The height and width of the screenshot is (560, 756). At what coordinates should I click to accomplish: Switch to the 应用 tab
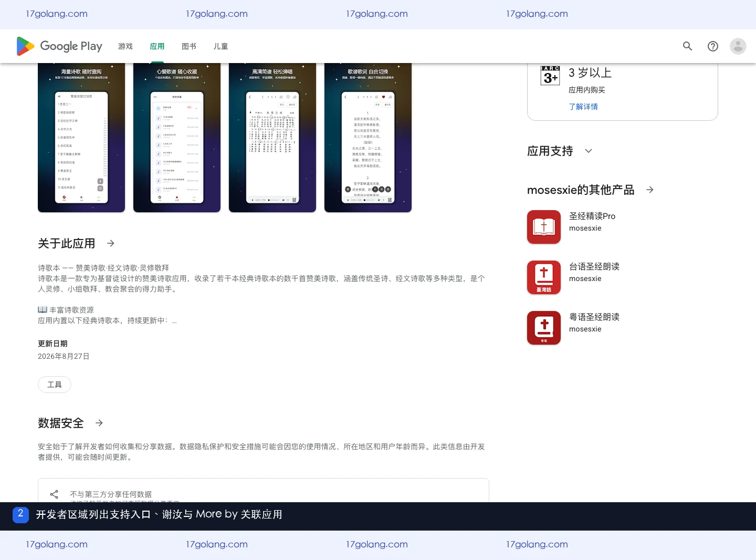point(157,46)
